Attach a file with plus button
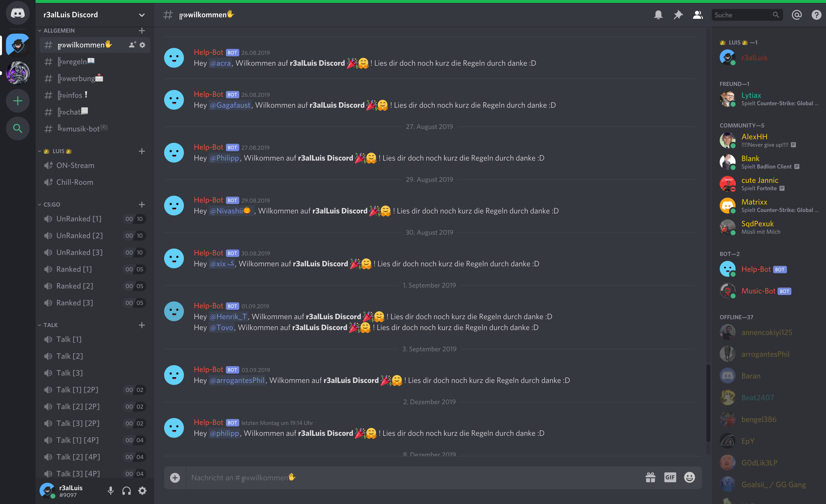 pos(175,478)
